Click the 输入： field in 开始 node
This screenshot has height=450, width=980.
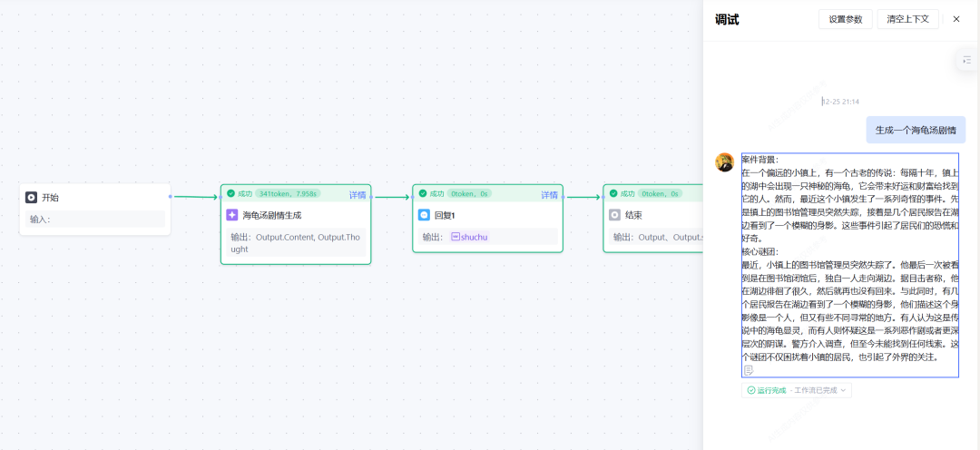point(95,220)
